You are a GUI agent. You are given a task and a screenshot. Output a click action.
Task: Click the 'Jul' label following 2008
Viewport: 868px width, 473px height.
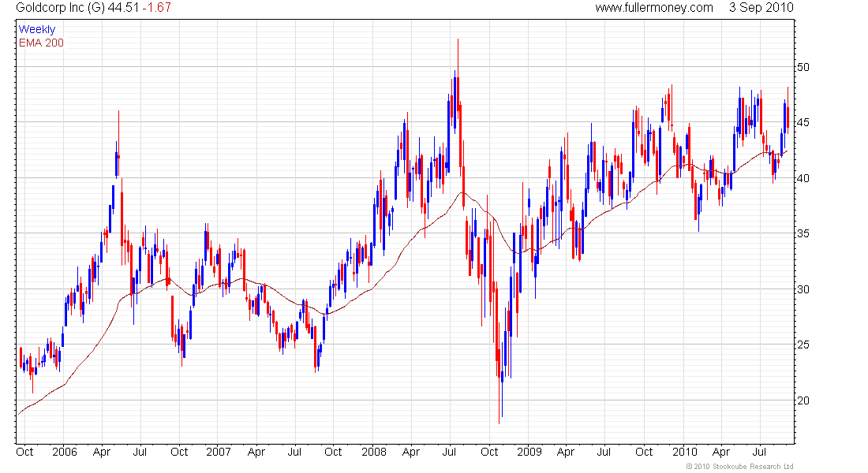tap(449, 452)
